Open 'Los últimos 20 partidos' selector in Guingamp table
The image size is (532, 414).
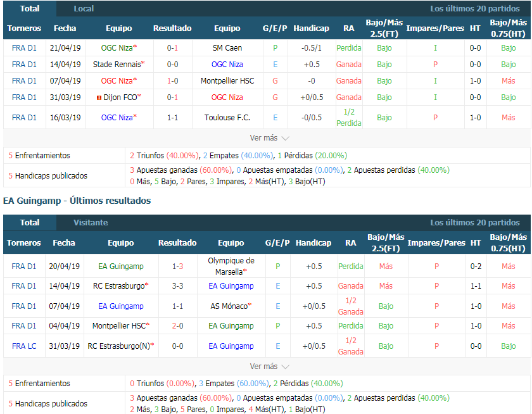click(x=474, y=222)
